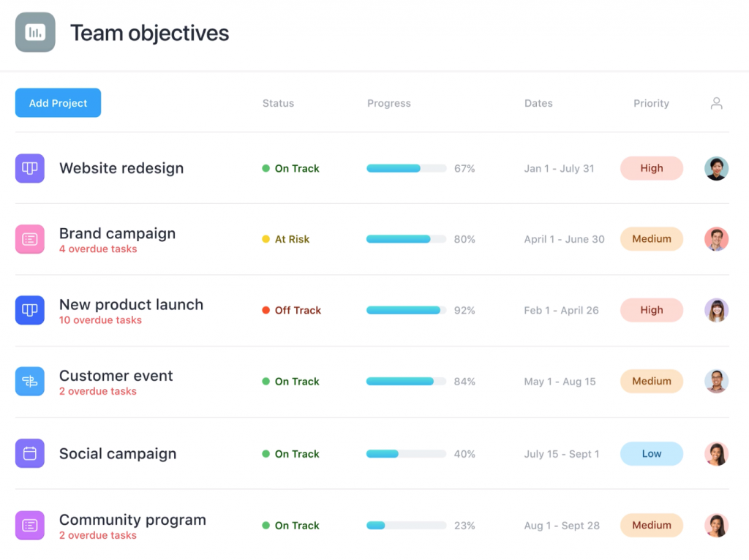The height and width of the screenshot is (560, 749).
Task: Select the Community program list icon
Action: pyautogui.click(x=30, y=525)
